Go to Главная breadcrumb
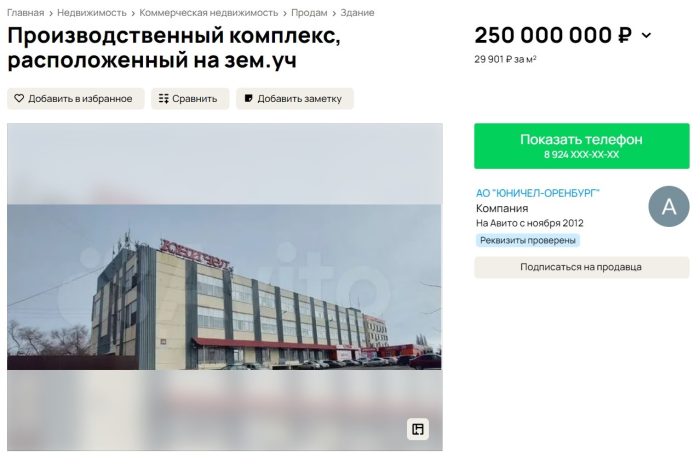The height and width of the screenshot is (467, 700). [x=25, y=13]
